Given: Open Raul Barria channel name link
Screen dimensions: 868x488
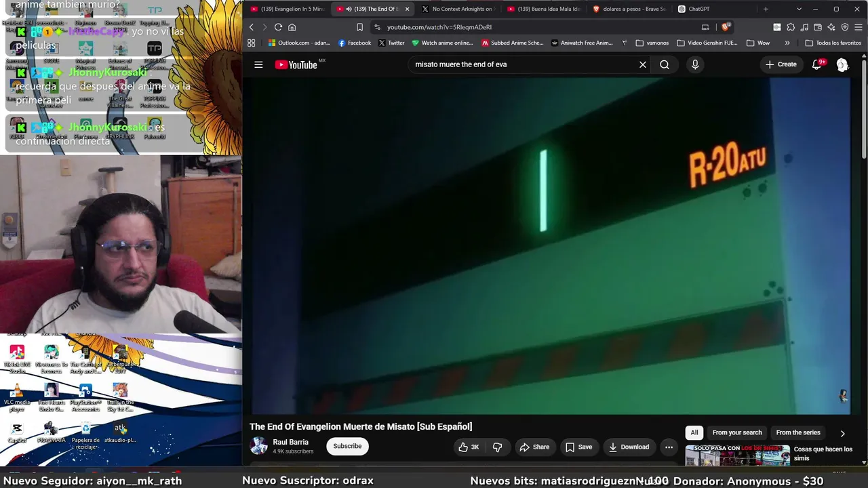Looking at the screenshot, I should point(290,442).
